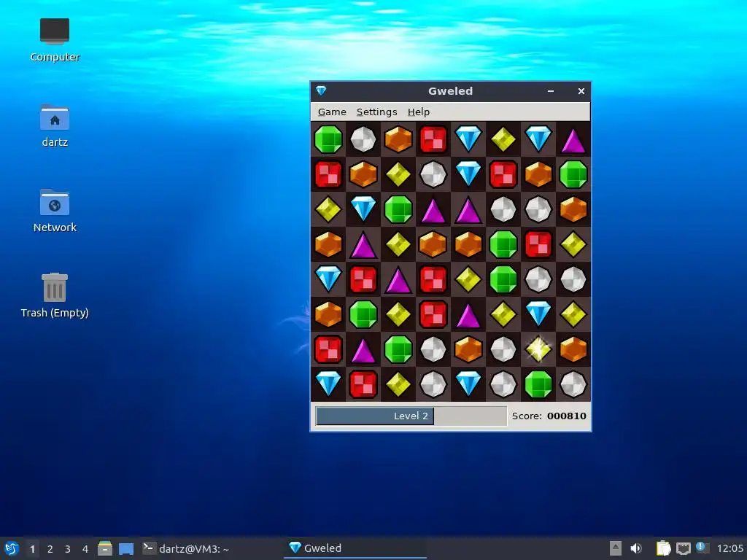Pick the purple triangle in the seventh row
Image resolution: width=747 pixels, height=560 pixels.
tap(363, 351)
